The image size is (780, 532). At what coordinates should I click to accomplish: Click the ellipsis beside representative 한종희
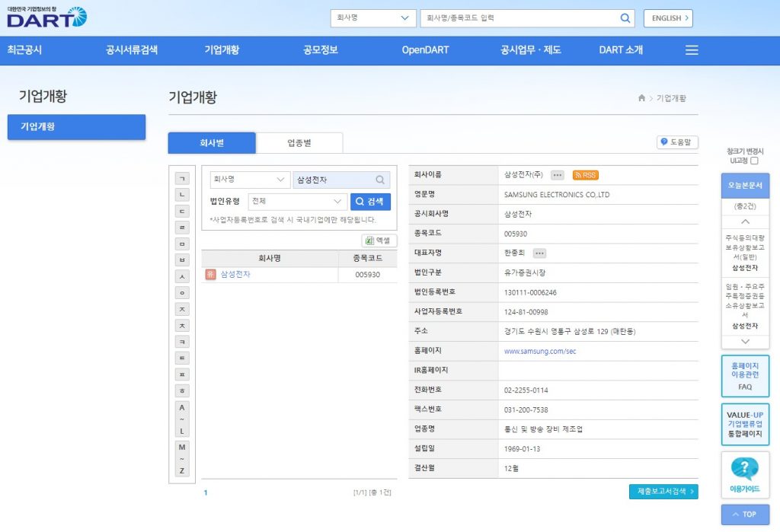tap(539, 253)
